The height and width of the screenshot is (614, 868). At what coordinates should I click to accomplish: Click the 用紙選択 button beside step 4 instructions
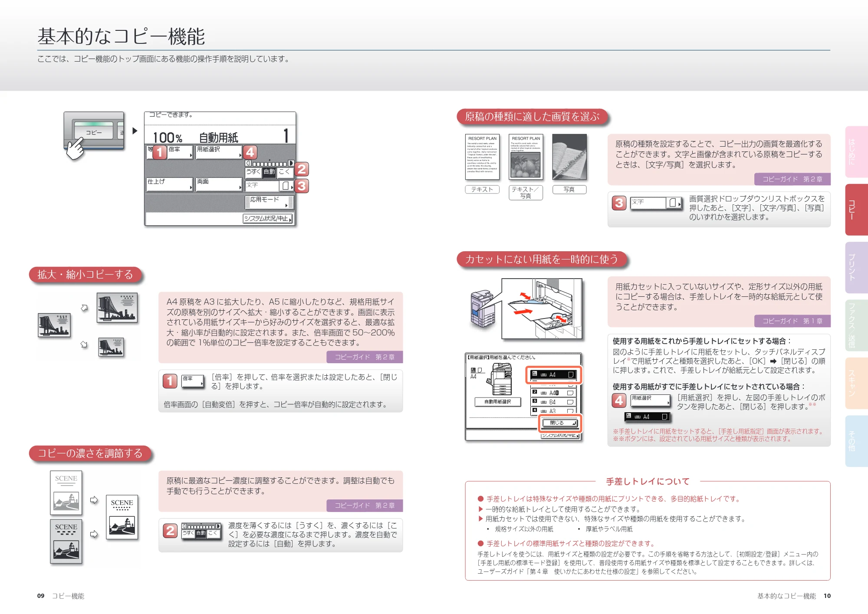coord(650,401)
